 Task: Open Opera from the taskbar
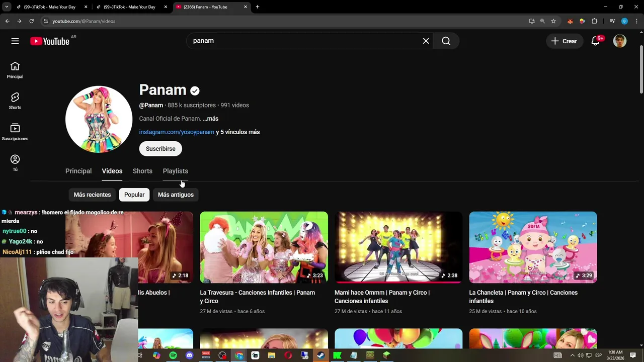(x=288, y=355)
